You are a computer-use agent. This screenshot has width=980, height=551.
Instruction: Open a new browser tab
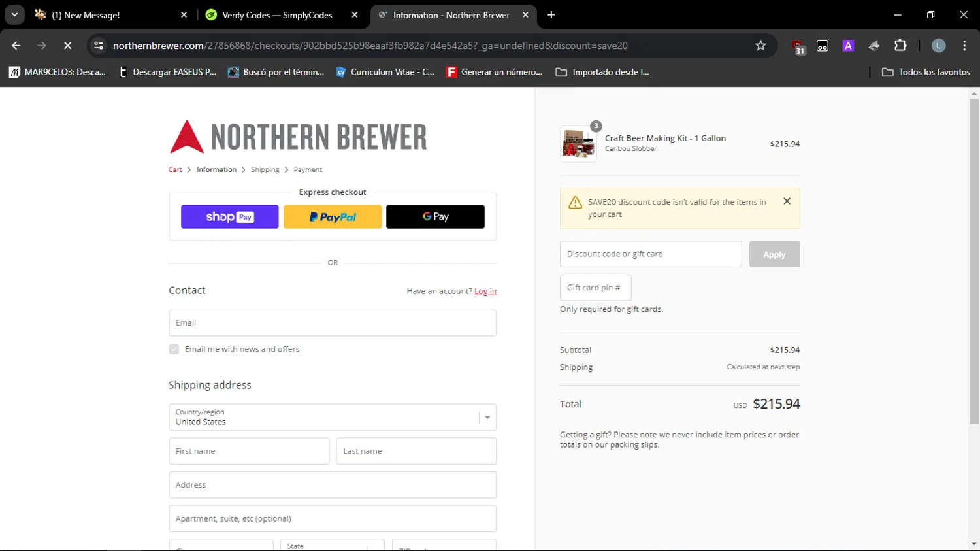pyautogui.click(x=551, y=15)
